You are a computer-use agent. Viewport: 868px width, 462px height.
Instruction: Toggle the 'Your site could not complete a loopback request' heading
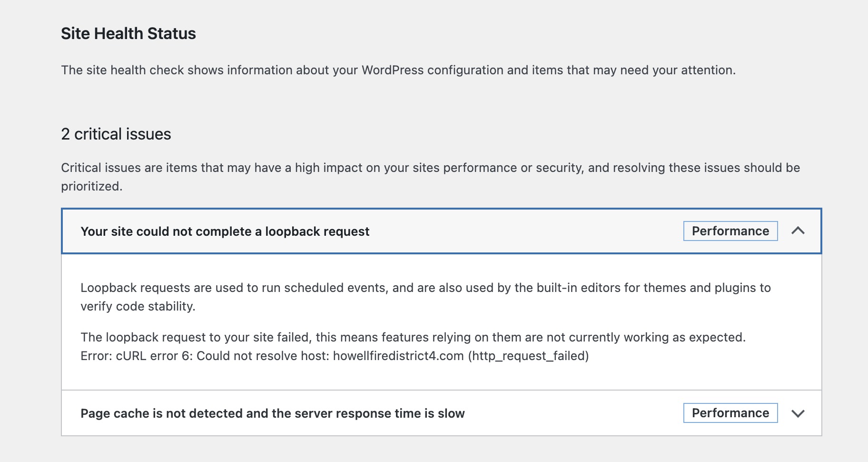[x=225, y=231]
